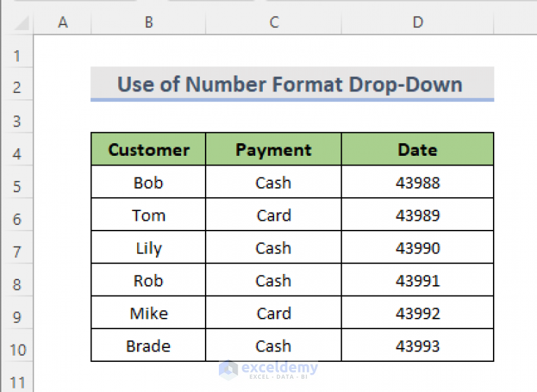Select row 10 header
Screen dimensions: 537x392
pyautogui.click(x=17, y=346)
